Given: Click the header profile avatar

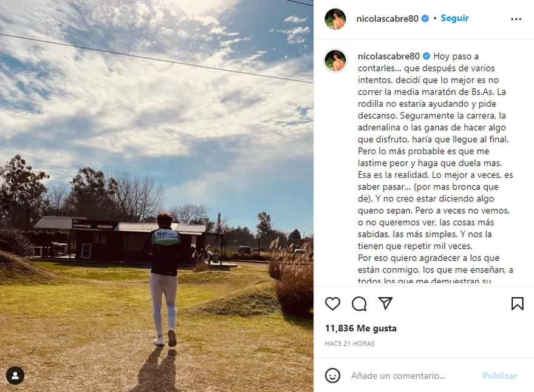Looking at the screenshot, I should coord(335,19).
